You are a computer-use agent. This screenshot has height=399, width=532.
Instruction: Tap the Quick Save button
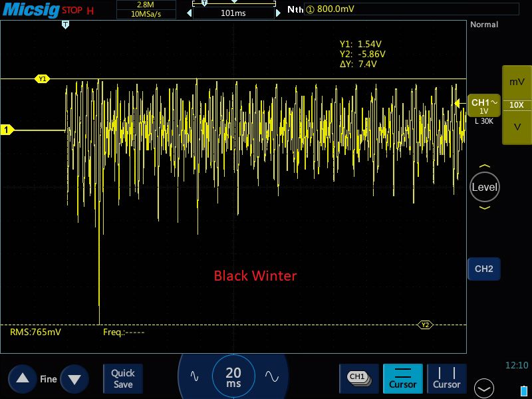[x=123, y=379]
